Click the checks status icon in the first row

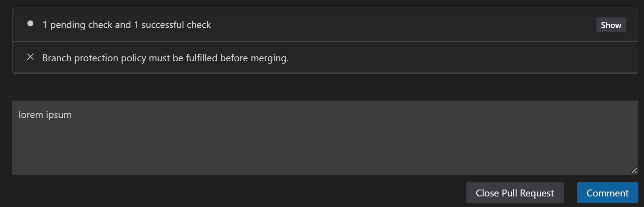tap(31, 23)
